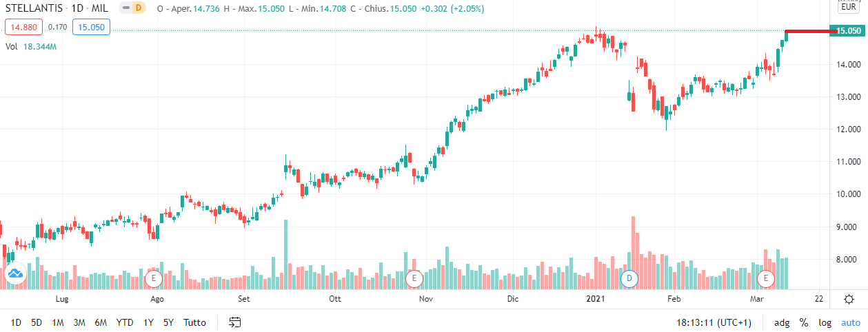Select the YTD time range
Viewport: 868px width, 332px height.
click(x=125, y=322)
